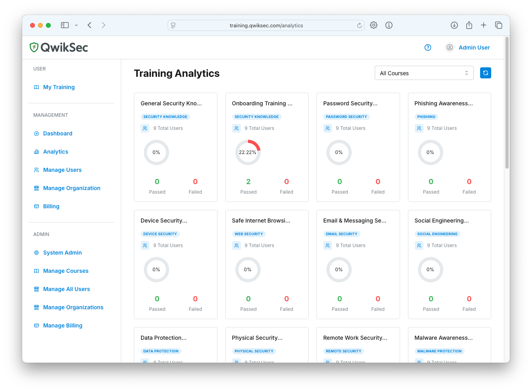Expand Safari sidebar options chevron
The width and height of the screenshot is (532, 392).
[76, 25]
